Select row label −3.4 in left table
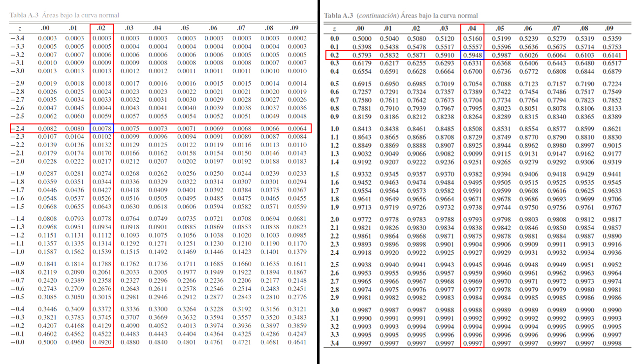This screenshot has height=364, width=642. click(x=17, y=38)
